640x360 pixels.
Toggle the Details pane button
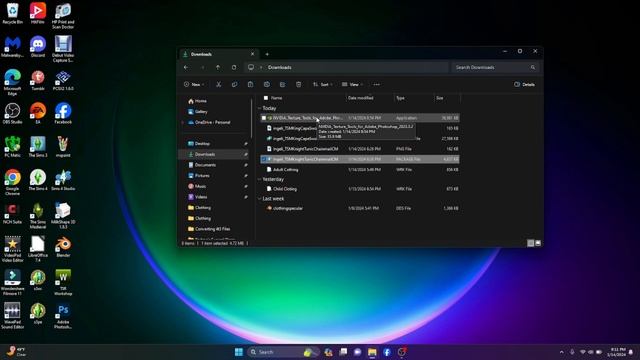(x=524, y=84)
